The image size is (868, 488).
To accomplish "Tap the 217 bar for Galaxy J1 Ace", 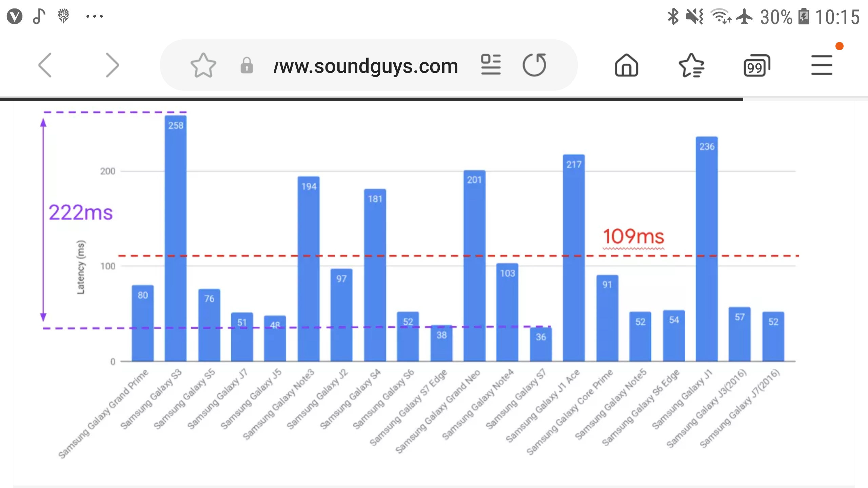I will [574, 258].
